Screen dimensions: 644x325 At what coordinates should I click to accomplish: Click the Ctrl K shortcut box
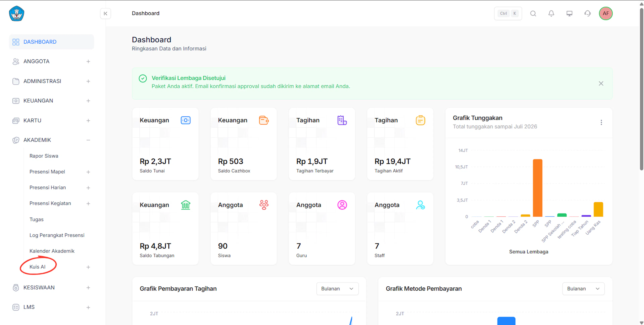[x=508, y=14]
